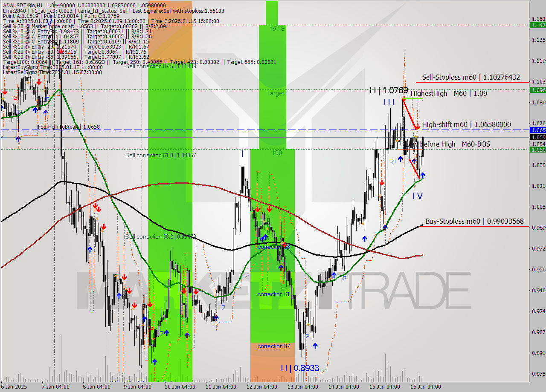Viewport: 546px width, 392px height.
Task: Click the '16 Jan 04:00' date axis label
Action: pos(425,387)
